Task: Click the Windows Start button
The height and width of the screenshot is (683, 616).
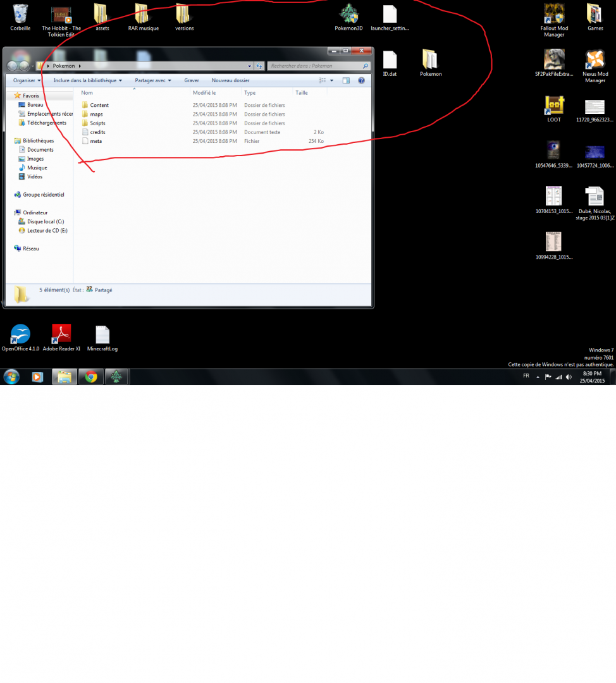Action: click(12, 377)
